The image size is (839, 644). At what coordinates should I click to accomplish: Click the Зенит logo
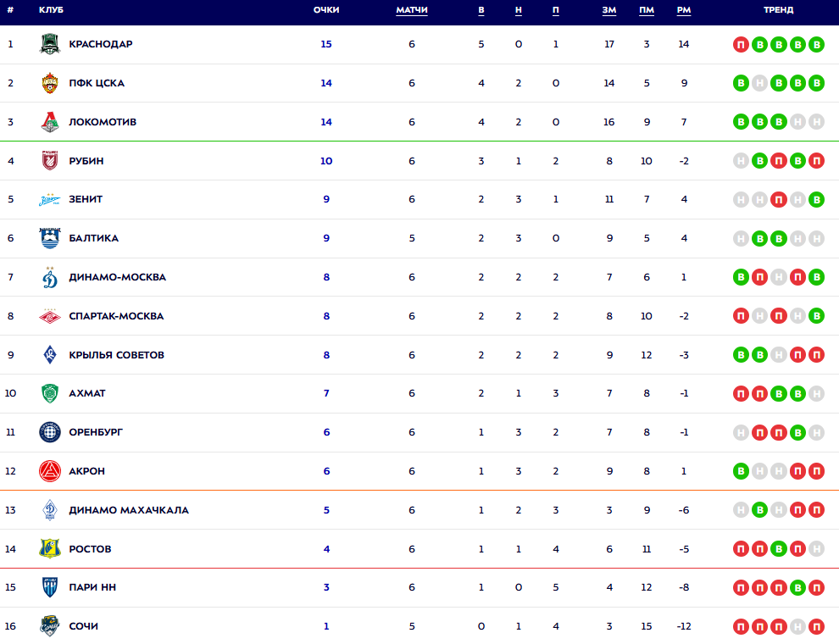[50, 200]
